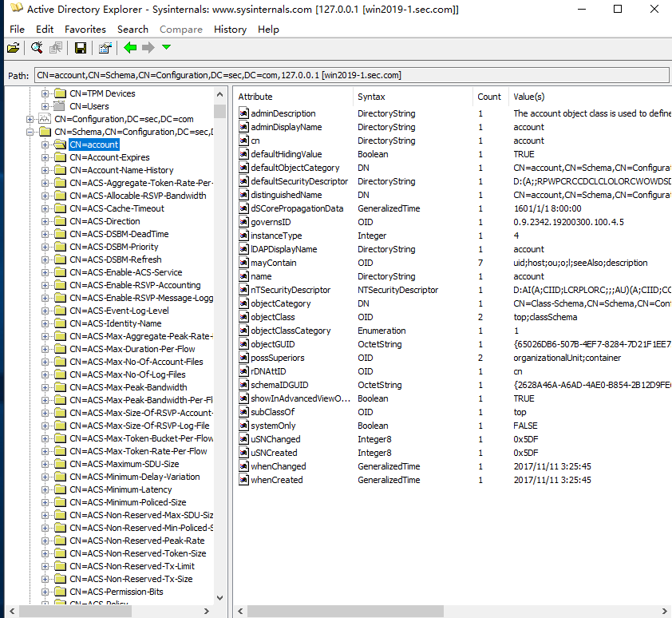Open the History menu
This screenshot has width=672, height=618.
[230, 29]
